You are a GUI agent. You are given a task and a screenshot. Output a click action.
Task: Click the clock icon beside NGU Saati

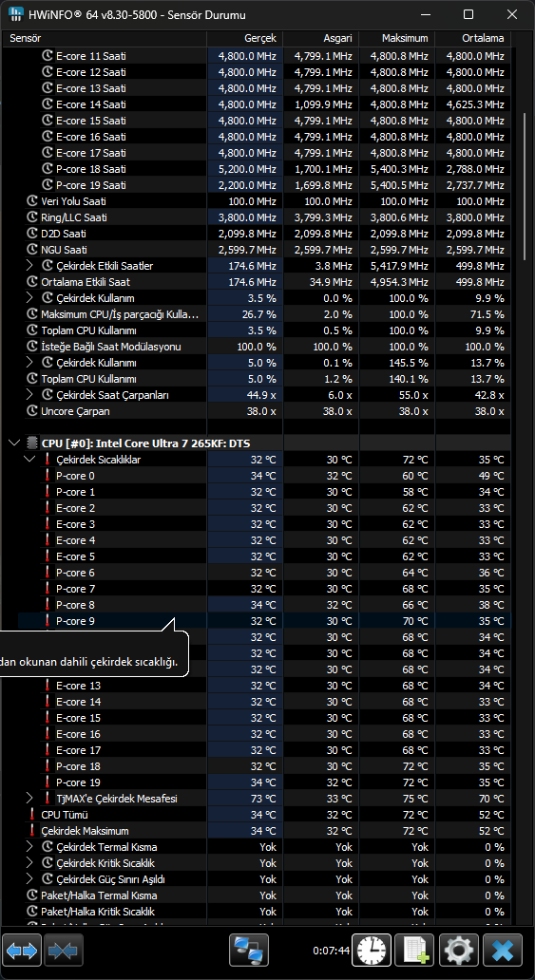(x=32, y=250)
